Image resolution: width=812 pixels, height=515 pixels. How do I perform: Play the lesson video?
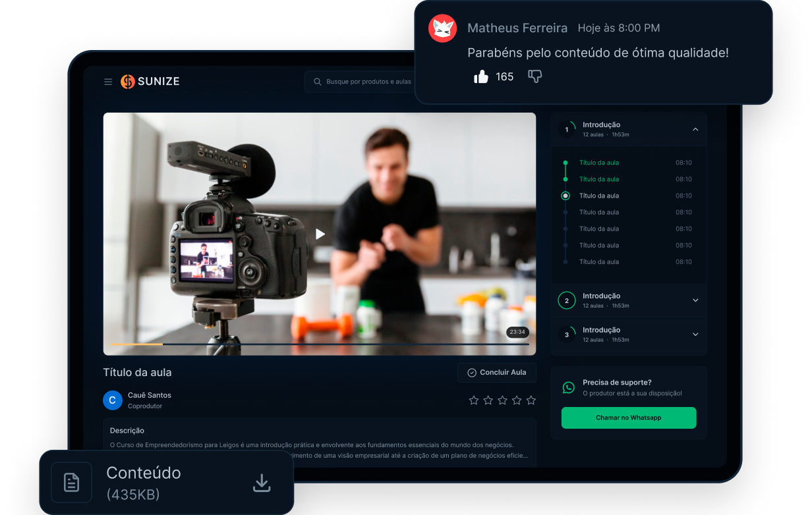pos(320,234)
